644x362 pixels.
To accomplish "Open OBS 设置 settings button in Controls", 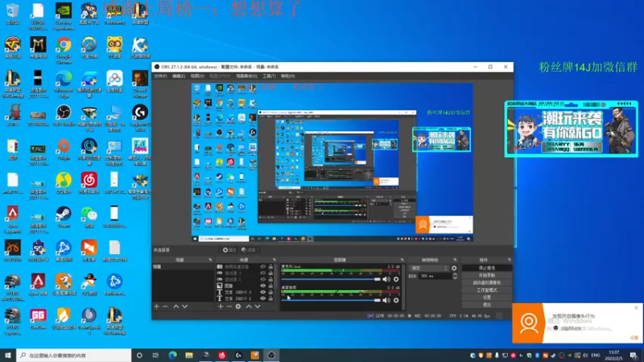I will [x=487, y=297].
